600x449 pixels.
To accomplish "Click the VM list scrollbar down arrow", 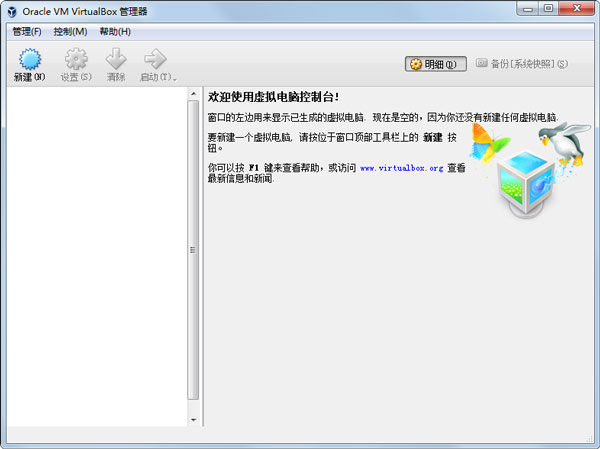I will [193, 420].
